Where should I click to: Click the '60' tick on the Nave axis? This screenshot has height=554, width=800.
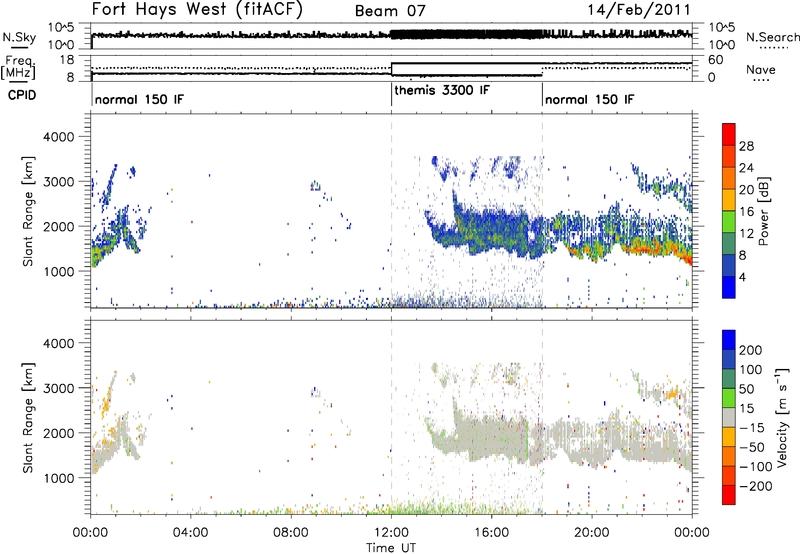coord(715,60)
